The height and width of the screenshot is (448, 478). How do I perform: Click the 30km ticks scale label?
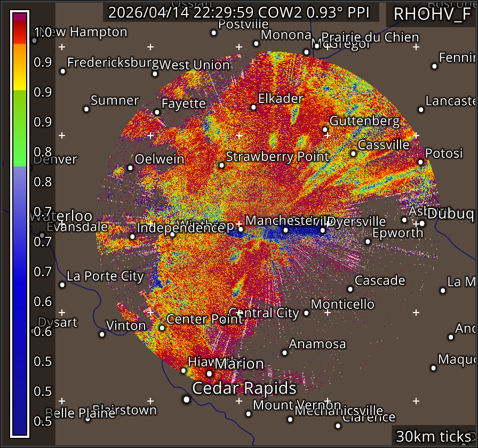click(x=433, y=436)
